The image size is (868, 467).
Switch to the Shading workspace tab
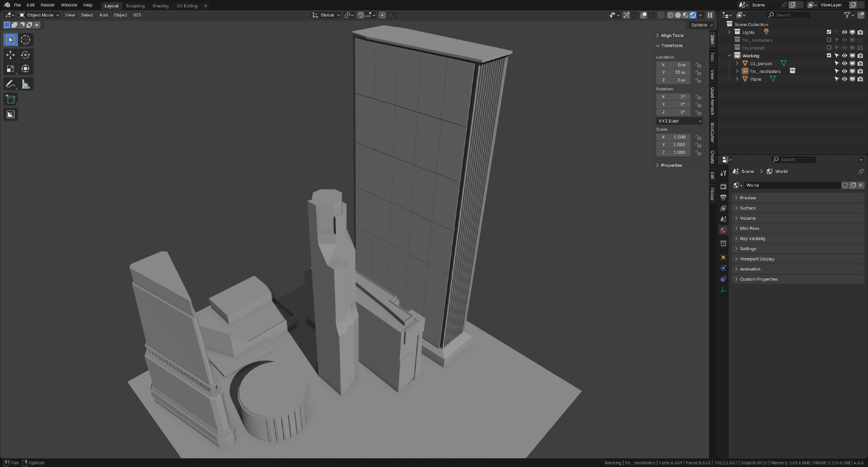(x=160, y=6)
